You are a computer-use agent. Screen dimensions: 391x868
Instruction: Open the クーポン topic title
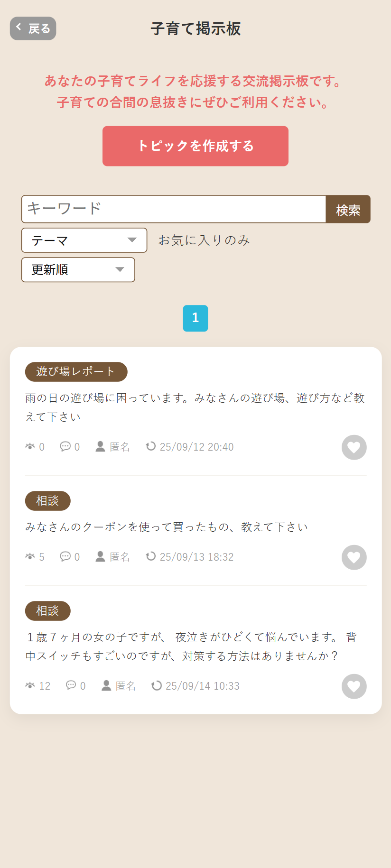[x=167, y=527]
